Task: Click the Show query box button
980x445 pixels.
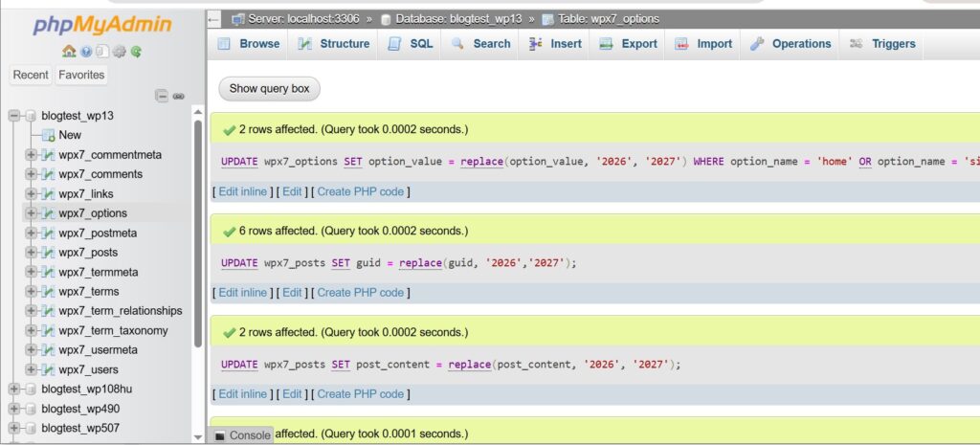Action: pos(269,89)
